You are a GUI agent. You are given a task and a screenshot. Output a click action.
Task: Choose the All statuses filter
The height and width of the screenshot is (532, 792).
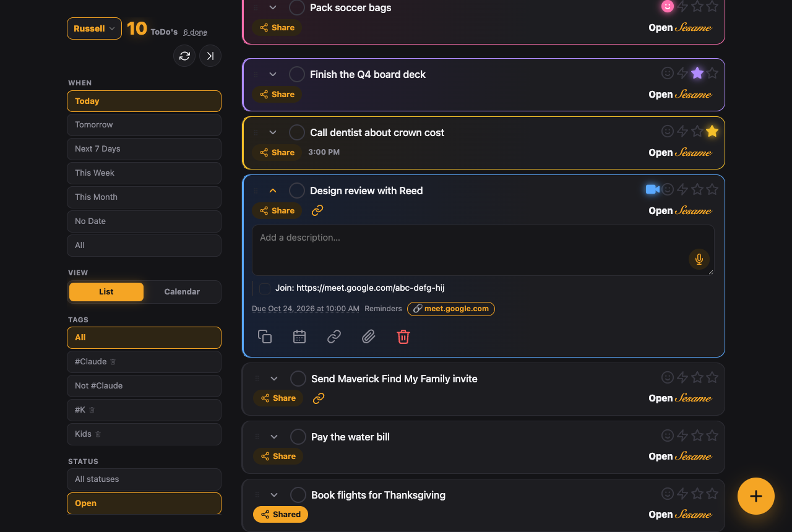click(144, 479)
